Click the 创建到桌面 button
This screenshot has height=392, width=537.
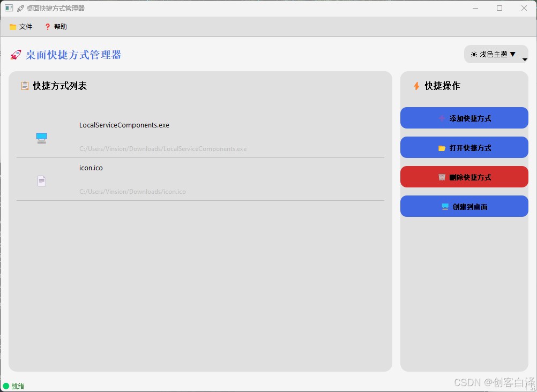coord(464,206)
